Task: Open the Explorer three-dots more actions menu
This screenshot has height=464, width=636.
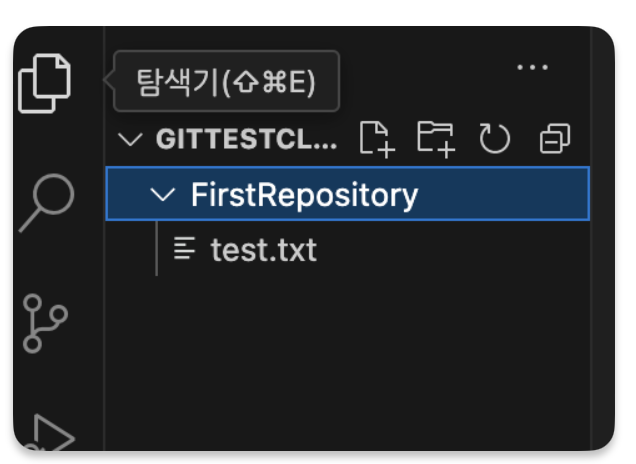Action: coord(532,67)
